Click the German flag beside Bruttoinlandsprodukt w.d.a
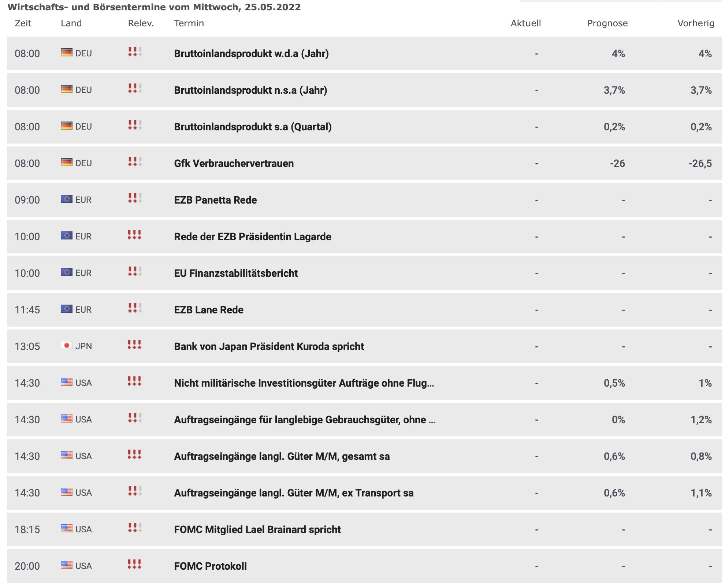Image resolution: width=725 pixels, height=588 pixels. (x=66, y=52)
